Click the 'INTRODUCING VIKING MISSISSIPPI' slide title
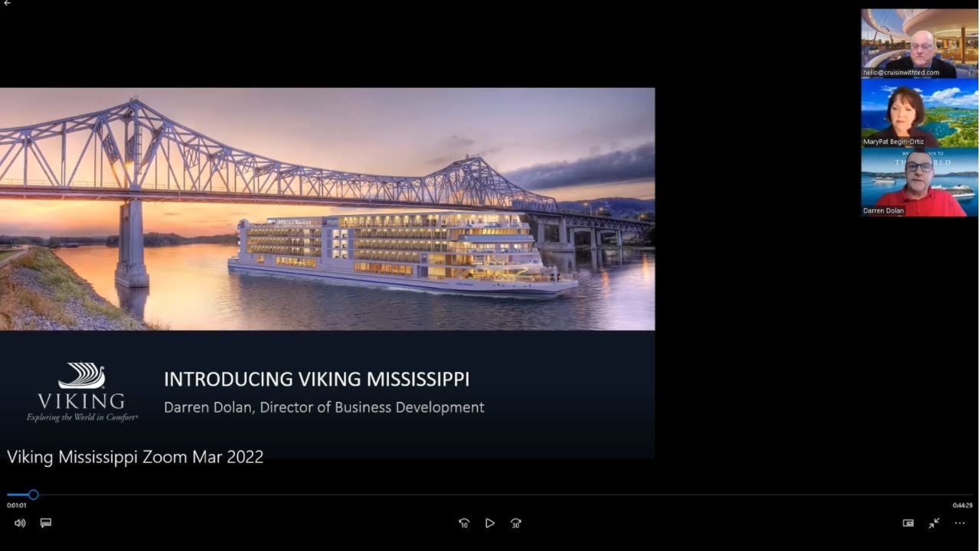This screenshot has width=980, height=551. coord(317,379)
